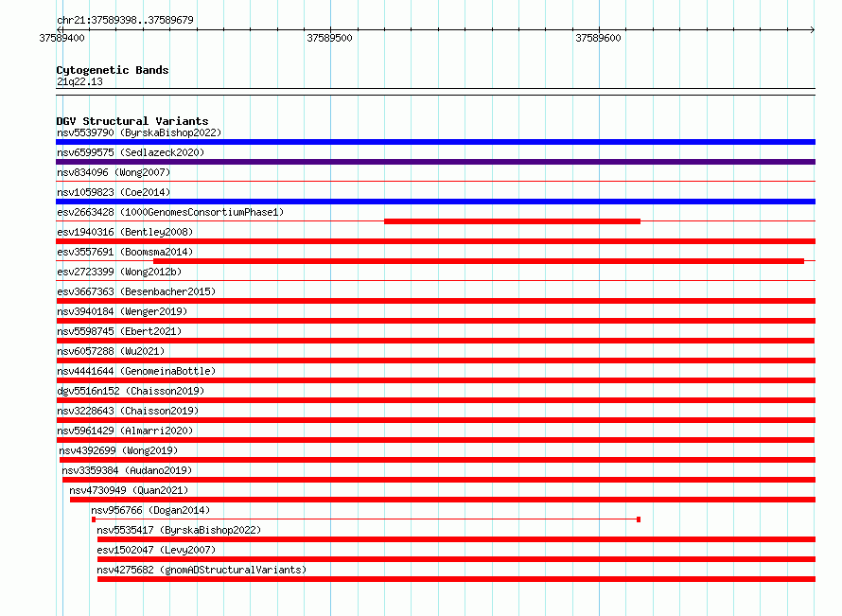Open variant nsv3359384 (Audano2019) label
The image size is (842, 616).
pos(127,470)
